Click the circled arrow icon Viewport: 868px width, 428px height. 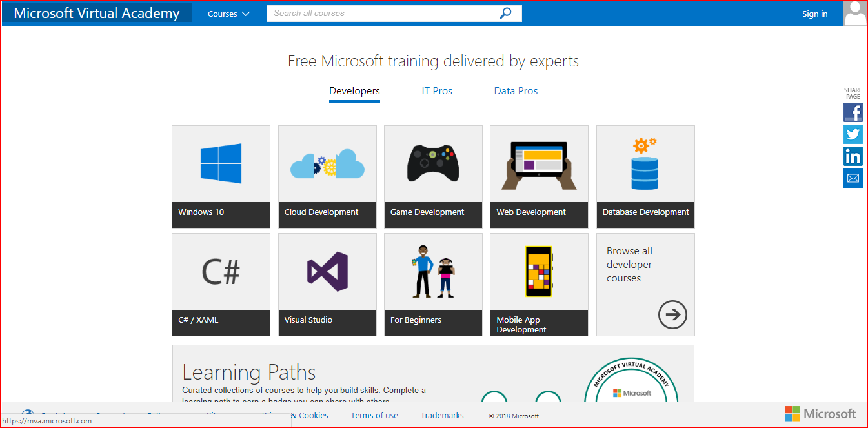pos(672,314)
